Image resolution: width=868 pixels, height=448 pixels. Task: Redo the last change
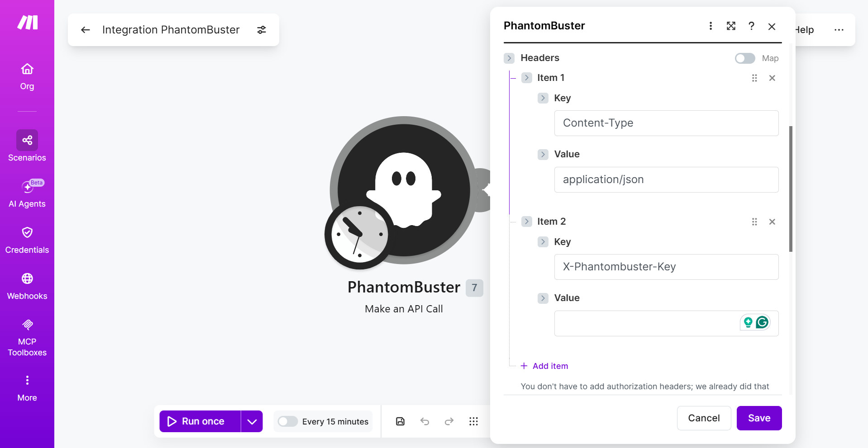(449, 421)
